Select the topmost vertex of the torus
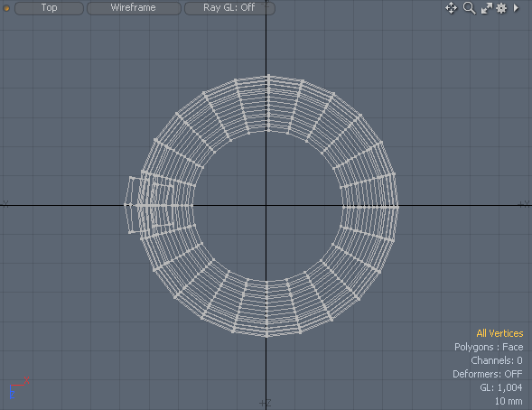This screenshot has height=410, width=532. click(x=268, y=76)
